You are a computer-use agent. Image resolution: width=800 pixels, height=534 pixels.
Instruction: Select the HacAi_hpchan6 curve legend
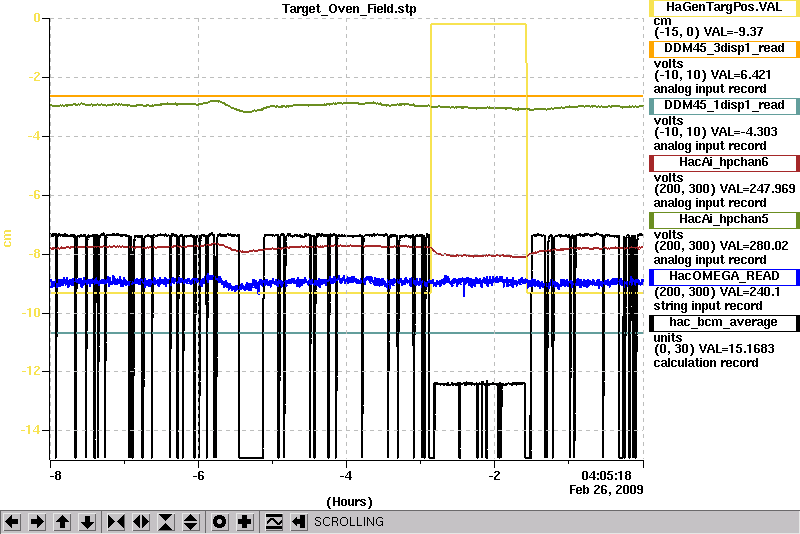(724, 163)
